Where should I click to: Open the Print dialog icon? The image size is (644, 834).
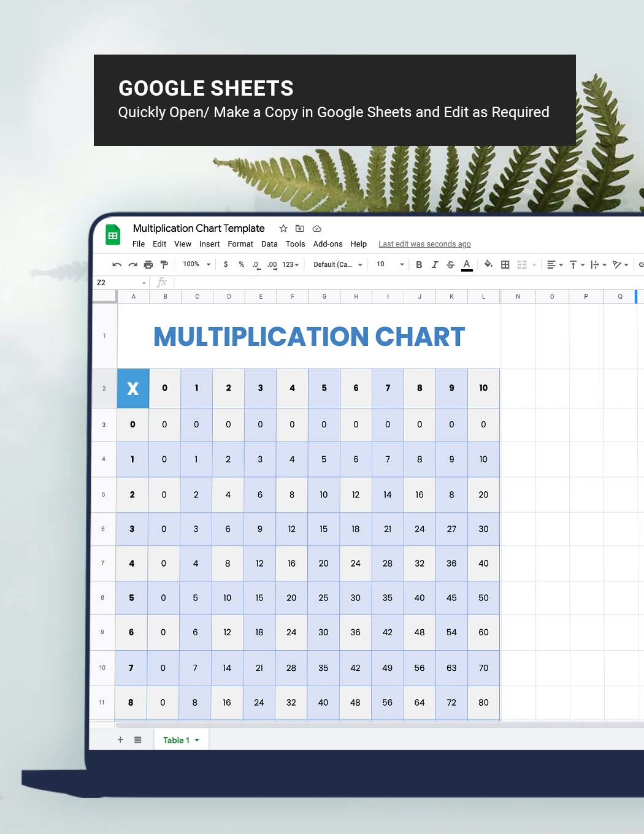148,264
